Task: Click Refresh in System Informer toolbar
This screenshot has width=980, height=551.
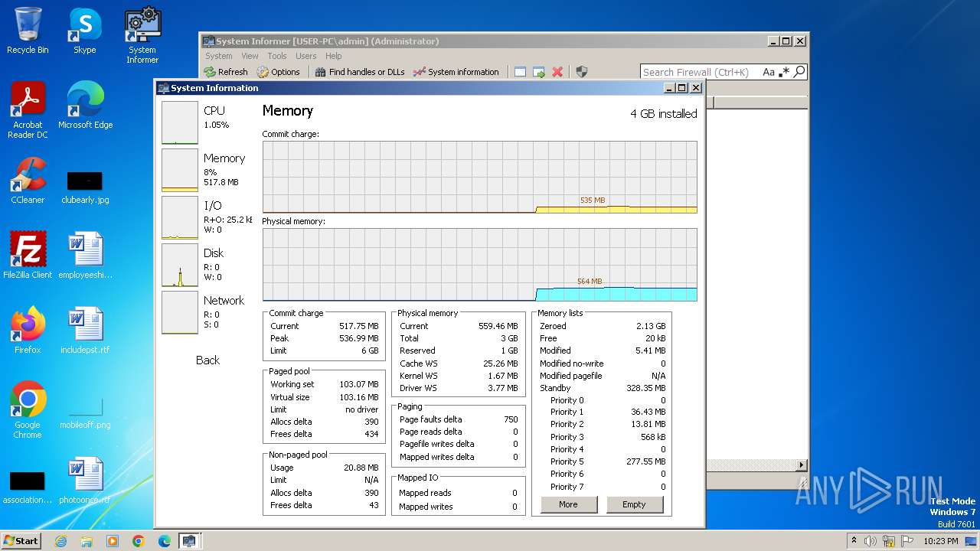Action: (x=226, y=72)
